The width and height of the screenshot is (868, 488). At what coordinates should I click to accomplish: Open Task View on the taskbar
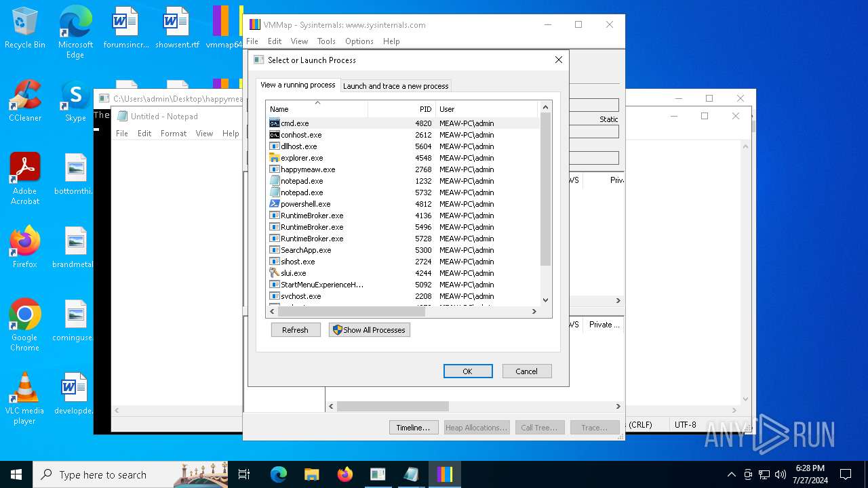coord(244,474)
